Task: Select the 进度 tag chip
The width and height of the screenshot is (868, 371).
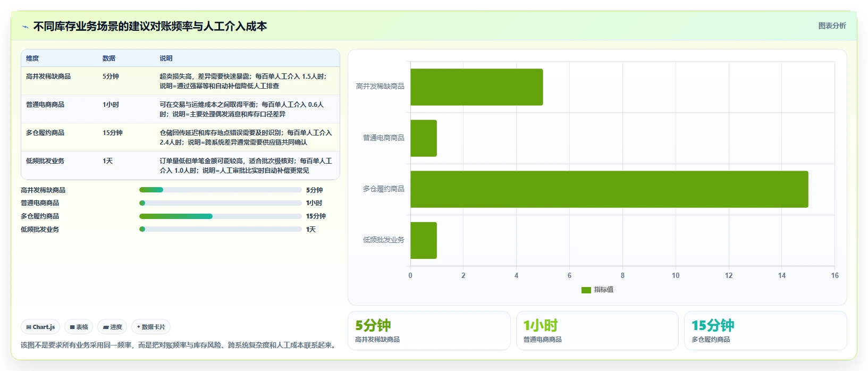Action: (x=112, y=327)
